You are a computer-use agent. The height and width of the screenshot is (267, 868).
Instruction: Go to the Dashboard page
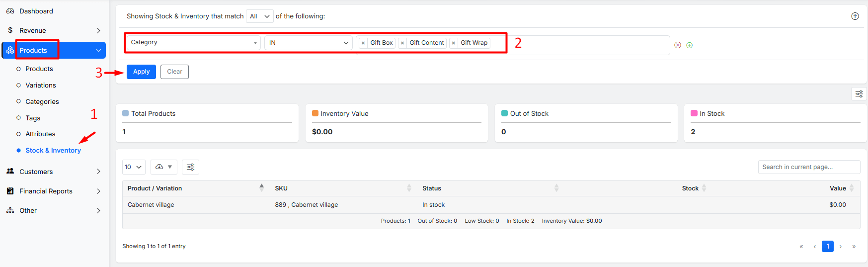(x=36, y=11)
